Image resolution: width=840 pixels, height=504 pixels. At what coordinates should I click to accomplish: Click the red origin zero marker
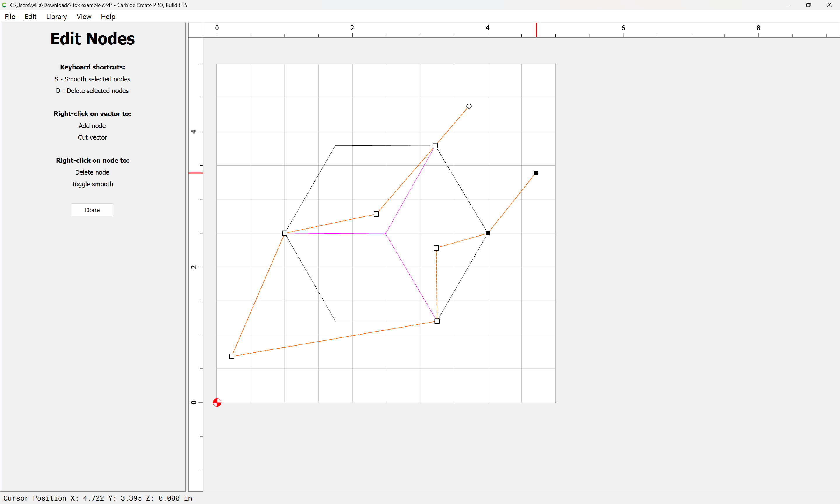tap(217, 402)
